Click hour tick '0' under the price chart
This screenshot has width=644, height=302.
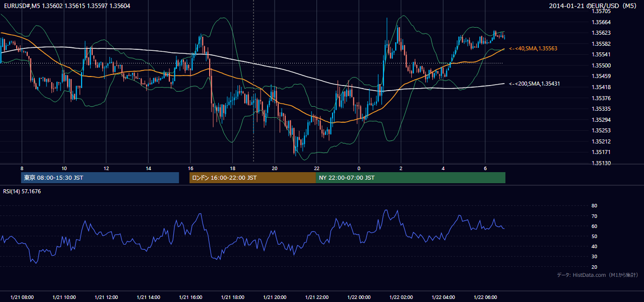click(359, 168)
